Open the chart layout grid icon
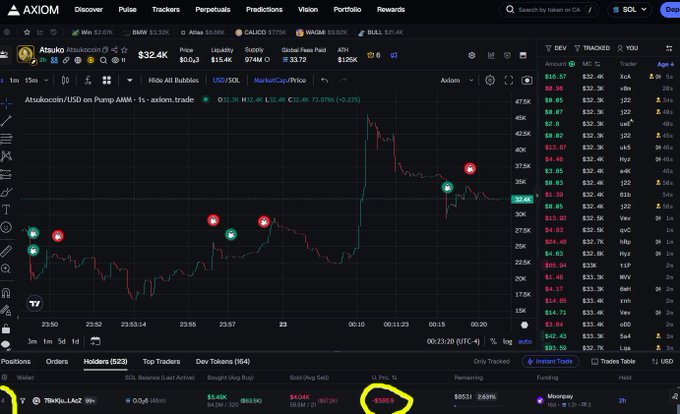The height and width of the screenshot is (414, 680). pyautogui.click(x=107, y=80)
